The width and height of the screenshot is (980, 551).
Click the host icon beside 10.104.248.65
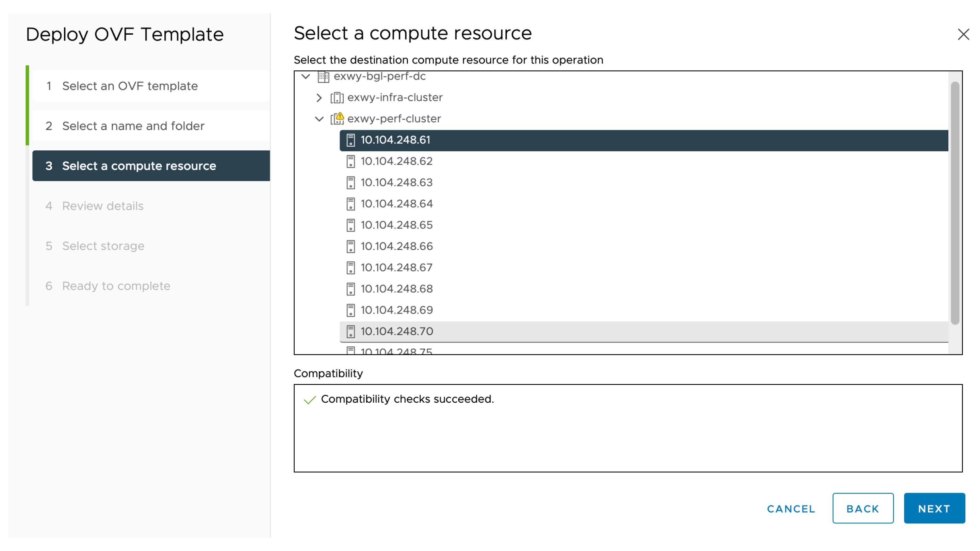coord(350,225)
